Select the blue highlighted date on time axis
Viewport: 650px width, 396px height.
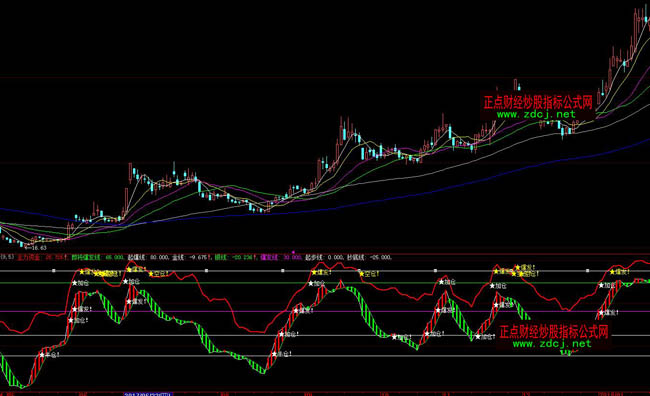148,394
